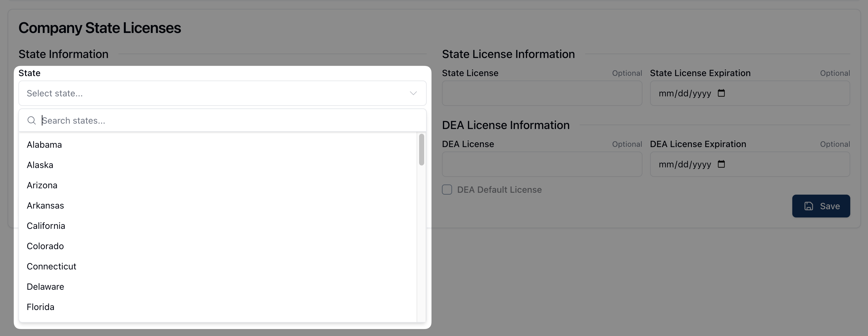868x336 pixels.
Task: Choose Alaska in the states dropdown
Action: (40, 165)
